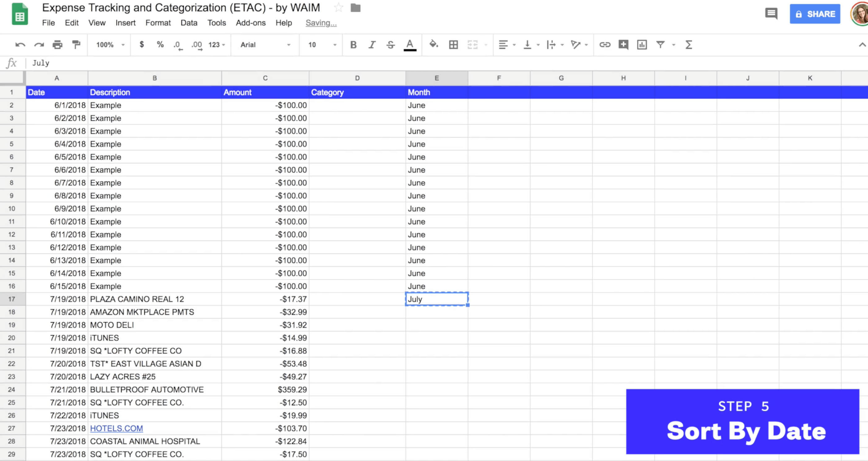This screenshot has height=461, width=868.
Task: Click the print icon
Action: coord(57,45)
